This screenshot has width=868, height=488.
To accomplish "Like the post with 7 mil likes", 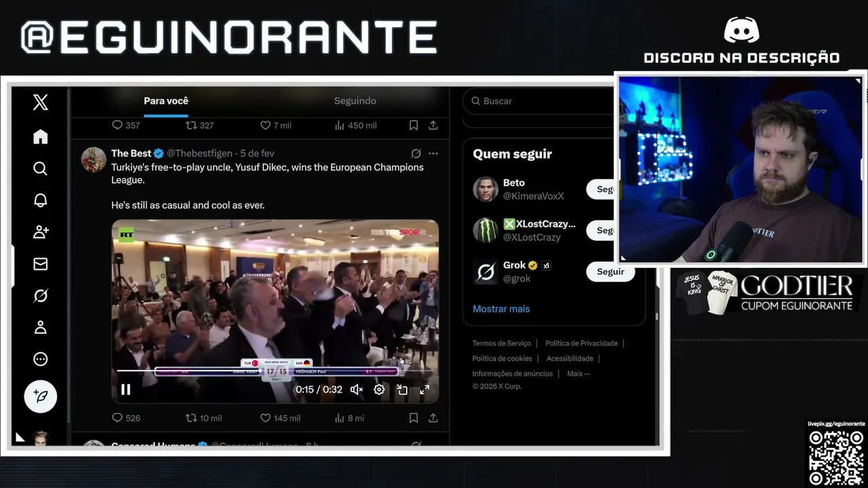I will click(x=276, y=125).
